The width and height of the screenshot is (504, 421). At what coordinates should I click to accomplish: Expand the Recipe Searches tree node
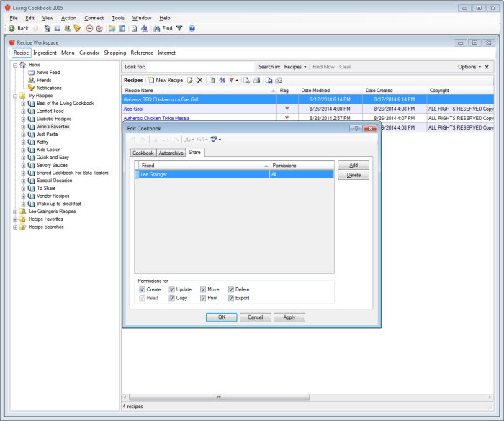point(15,227)
